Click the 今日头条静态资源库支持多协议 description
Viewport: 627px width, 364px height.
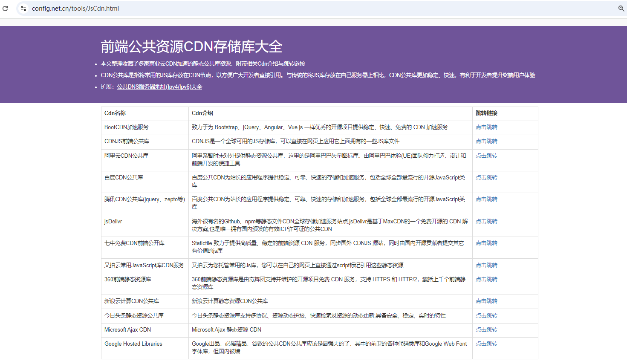point(319,315)
